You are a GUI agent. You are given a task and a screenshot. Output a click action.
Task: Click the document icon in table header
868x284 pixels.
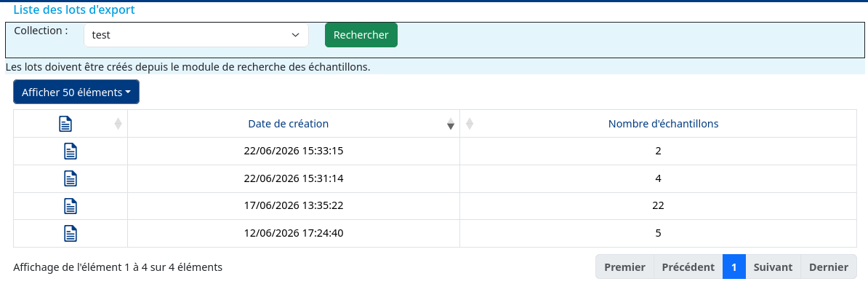65,124
